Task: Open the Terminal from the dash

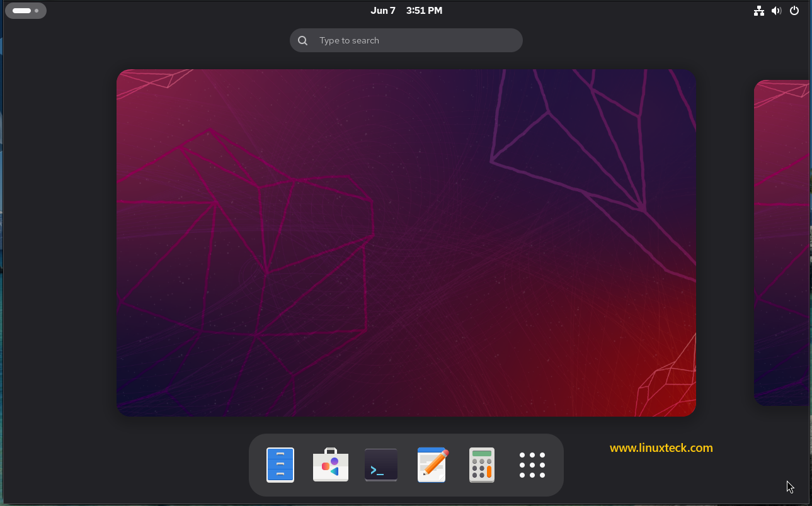Action: (381, 465)
